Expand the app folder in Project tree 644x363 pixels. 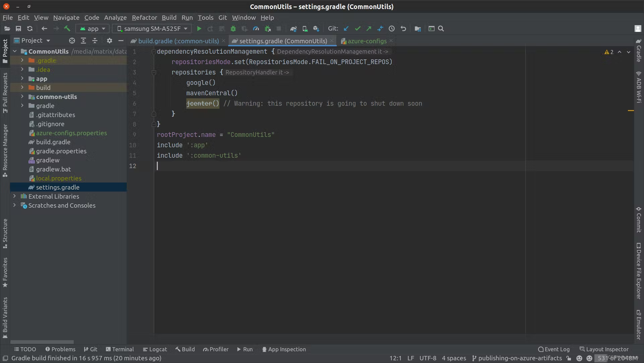pyautogui.click(x=22, y=79)
